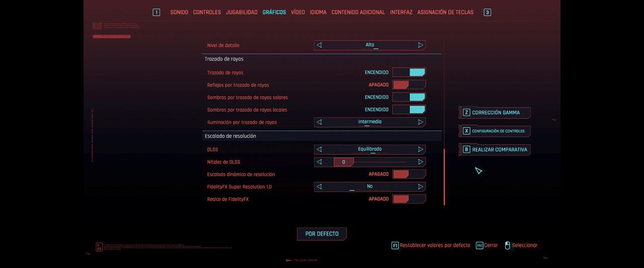644x268 pixels.
Task: Click the F1 key icon
Action: (395, 245)
